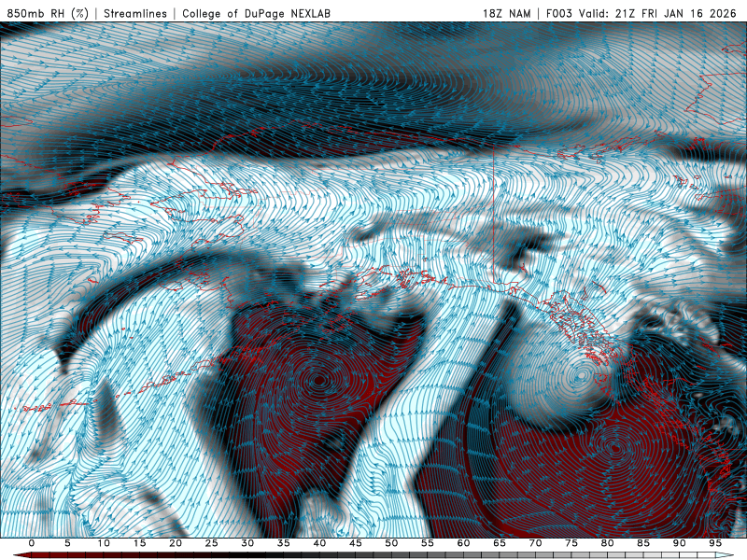747x560 pixels.
Task: Click the 10 value on the color scale
Action: coord(104,543)
